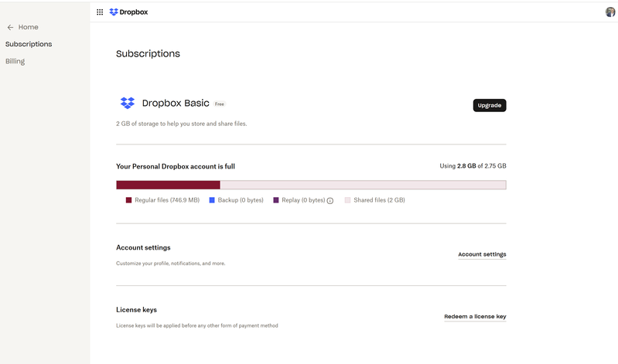Screen dimensions: 618x364
Task: Click the blue Backup legend swatch
Action: click(x=212, y=200)
